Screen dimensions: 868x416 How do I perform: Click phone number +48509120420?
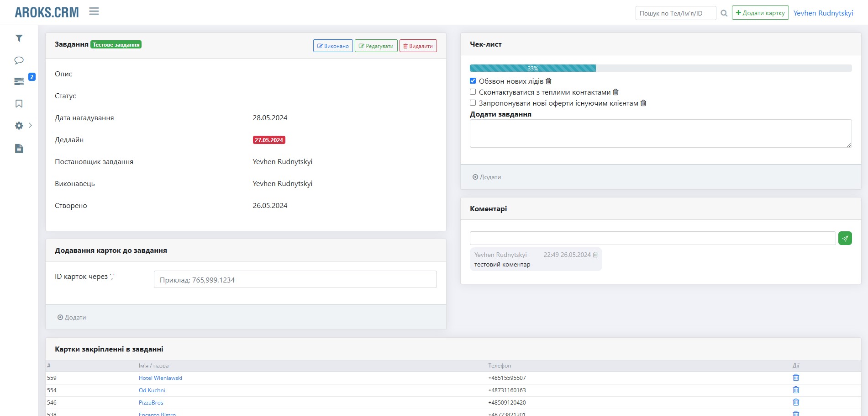pos(507,403)
